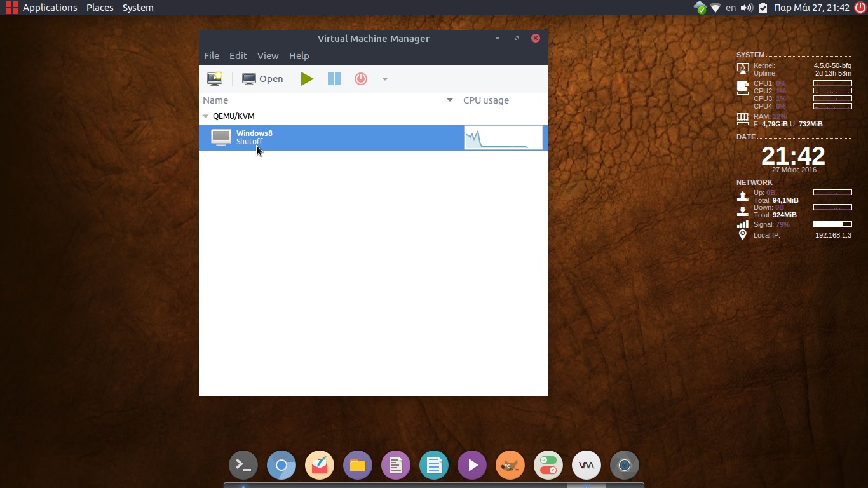Pause the virtual machine using the pause icon

pyautogui.click(x=334, y=79)
